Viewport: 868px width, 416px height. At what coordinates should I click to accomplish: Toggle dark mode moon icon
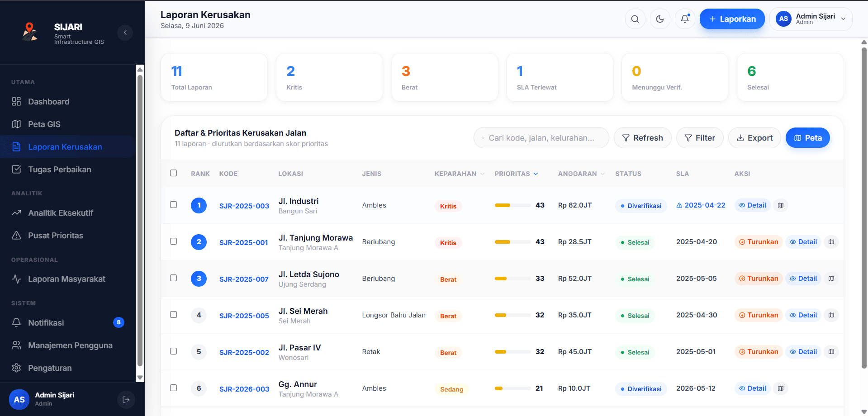pos(660,19)
